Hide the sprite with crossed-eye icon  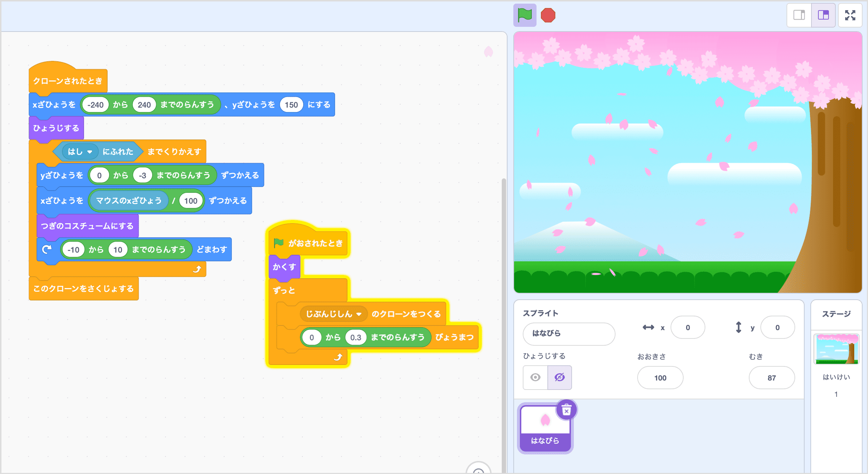click(559, 378)
